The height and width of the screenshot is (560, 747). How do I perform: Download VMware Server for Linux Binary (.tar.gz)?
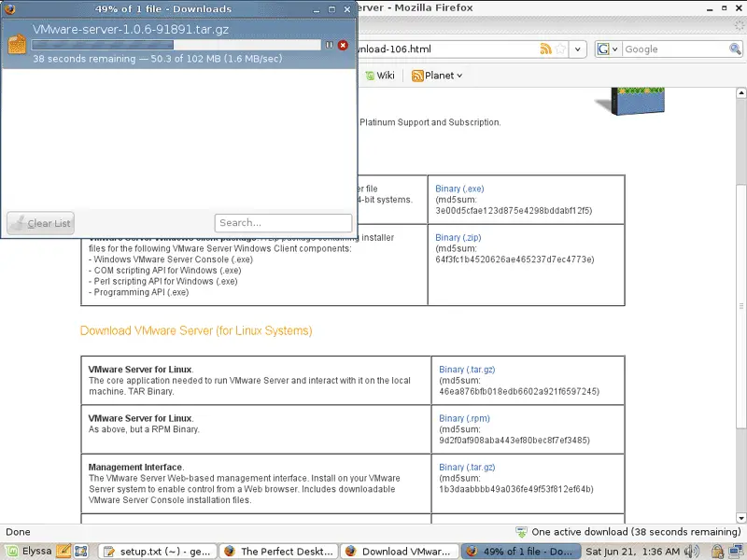[x=467, y=370]
